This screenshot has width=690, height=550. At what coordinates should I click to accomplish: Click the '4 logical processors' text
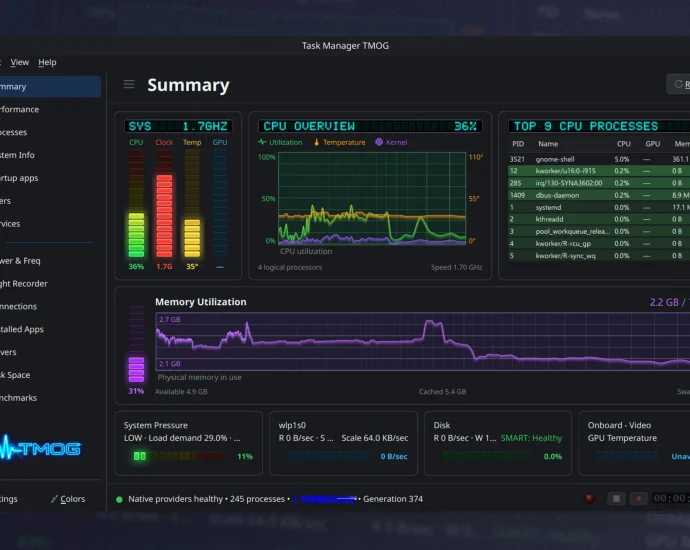point(290,267)
